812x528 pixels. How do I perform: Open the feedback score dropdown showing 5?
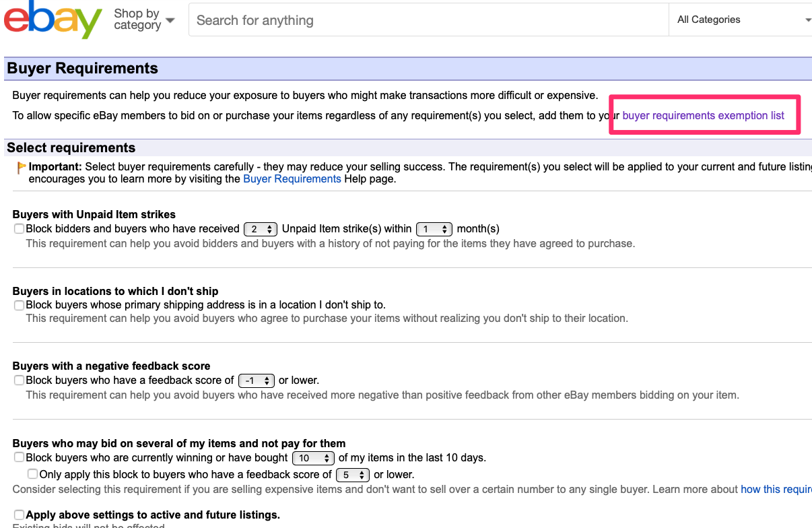[353, 475]
